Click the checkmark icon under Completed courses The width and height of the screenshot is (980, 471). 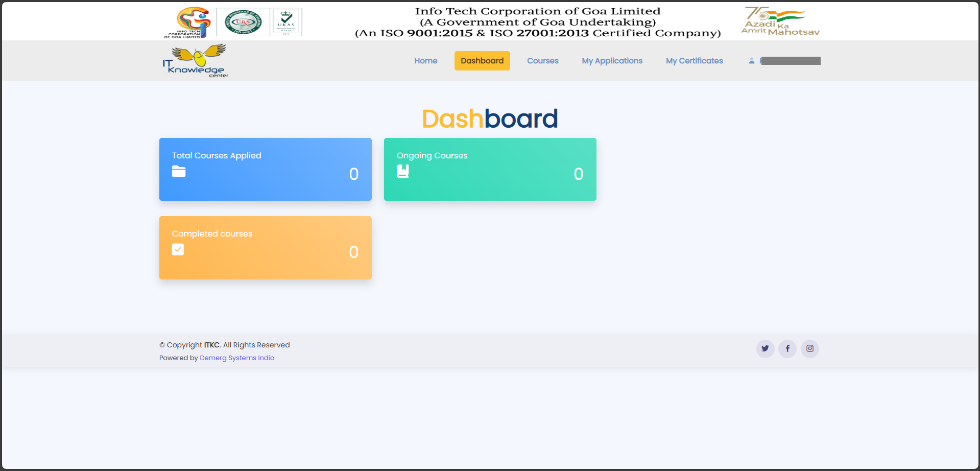(178, 249)
